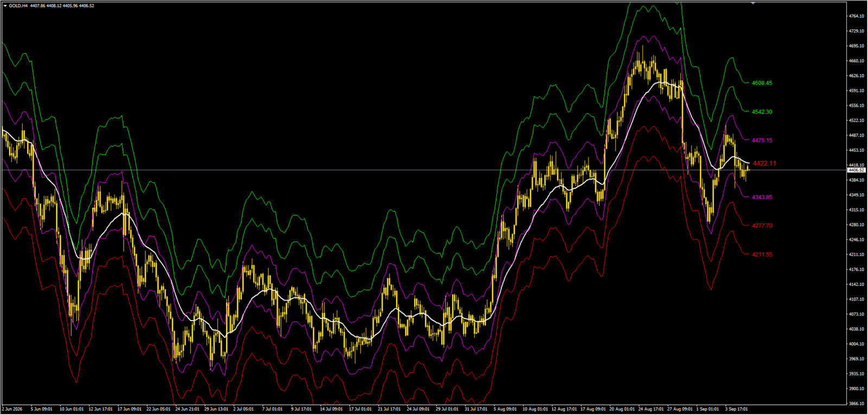
Task: Click price scale label 3969.10
Action: pos(857,359)
